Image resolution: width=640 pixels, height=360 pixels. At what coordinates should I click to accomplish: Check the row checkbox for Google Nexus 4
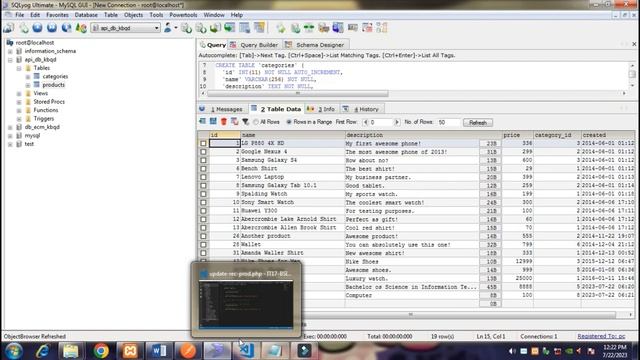pyautogui.click(x=203, y=152)
